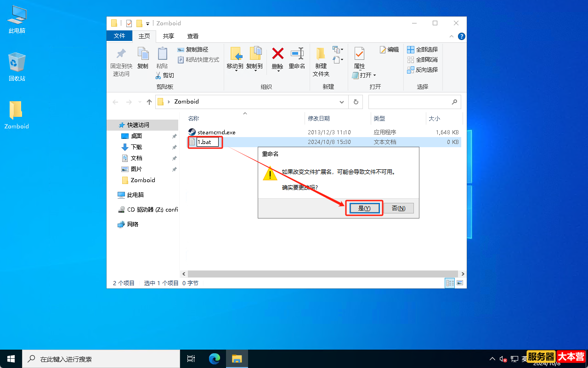Click the taskbar search box
The height and width of the screenshot is (368, 588).
point(101,359)
